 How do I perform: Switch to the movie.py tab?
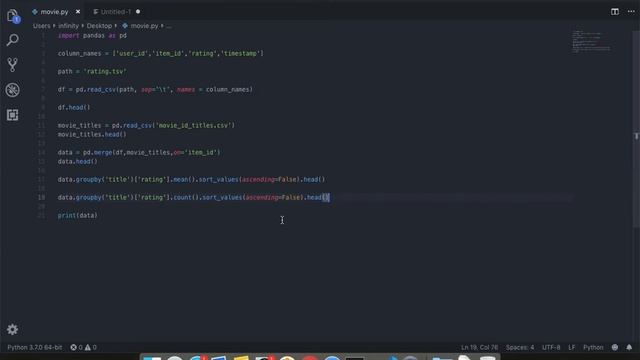pos(54,12)
